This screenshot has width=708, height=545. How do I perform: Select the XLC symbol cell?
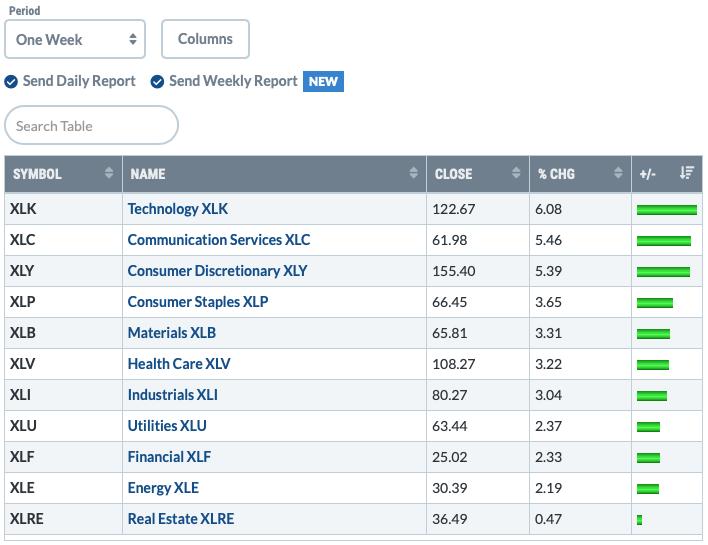pos(63,240)
